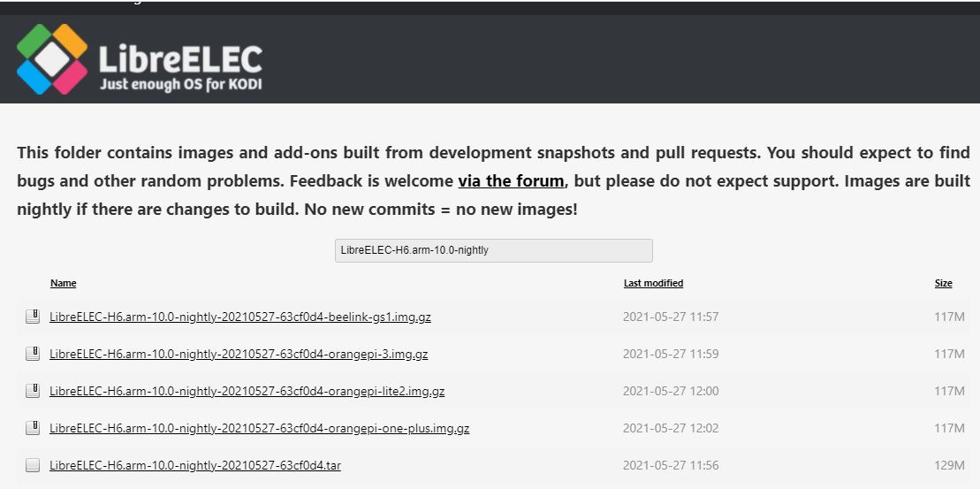Focus the LibreELEC-H6.arm-10.0-nightly filter field
Viewport: 980px width, 489px height.
(493, 250)
